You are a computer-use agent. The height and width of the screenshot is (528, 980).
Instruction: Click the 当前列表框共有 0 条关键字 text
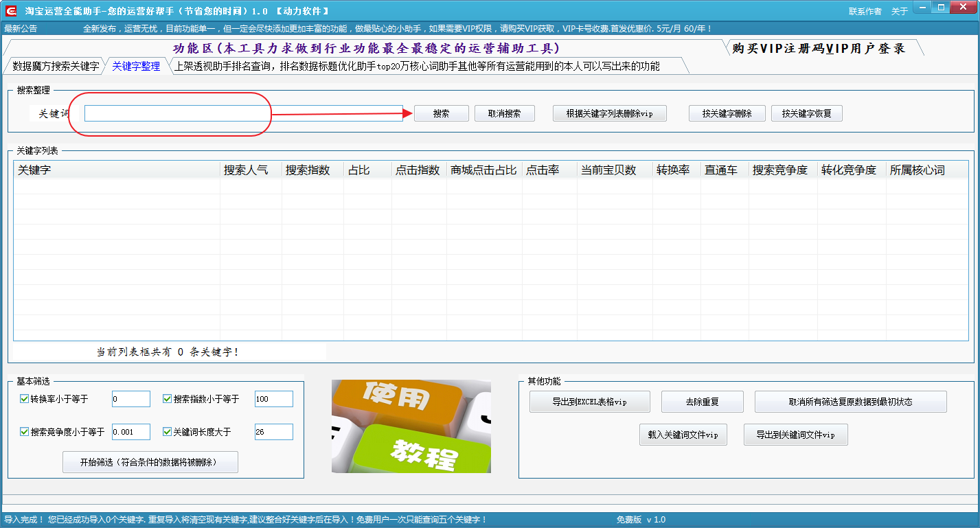point(168,352)
